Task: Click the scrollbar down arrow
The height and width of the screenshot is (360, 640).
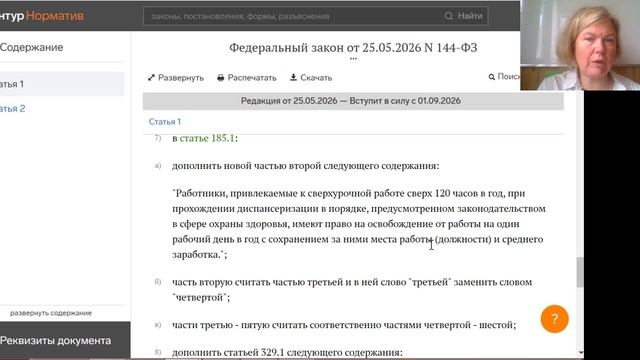Action: pos(580,353)
